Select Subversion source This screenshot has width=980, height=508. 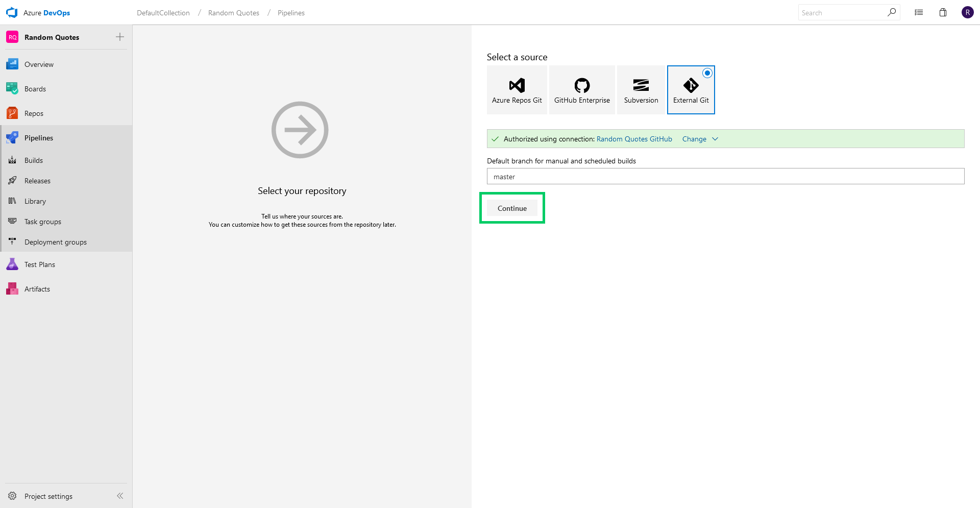click(x=641, y=90)
